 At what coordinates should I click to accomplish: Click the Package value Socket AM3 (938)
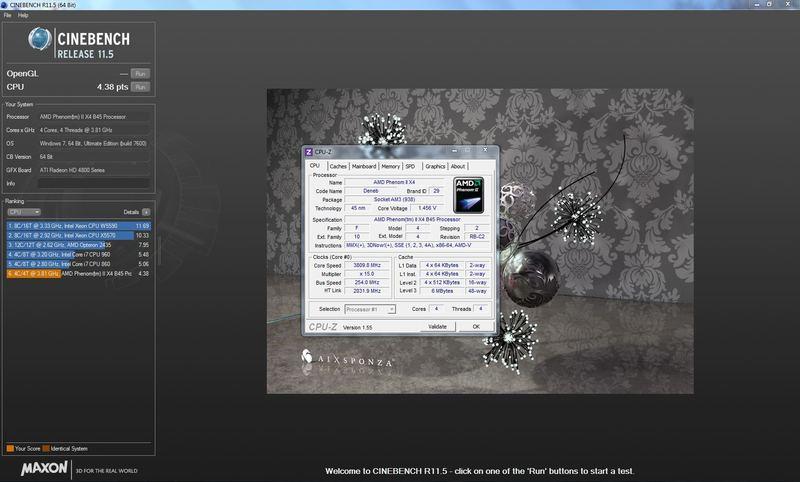pos(394,199)
